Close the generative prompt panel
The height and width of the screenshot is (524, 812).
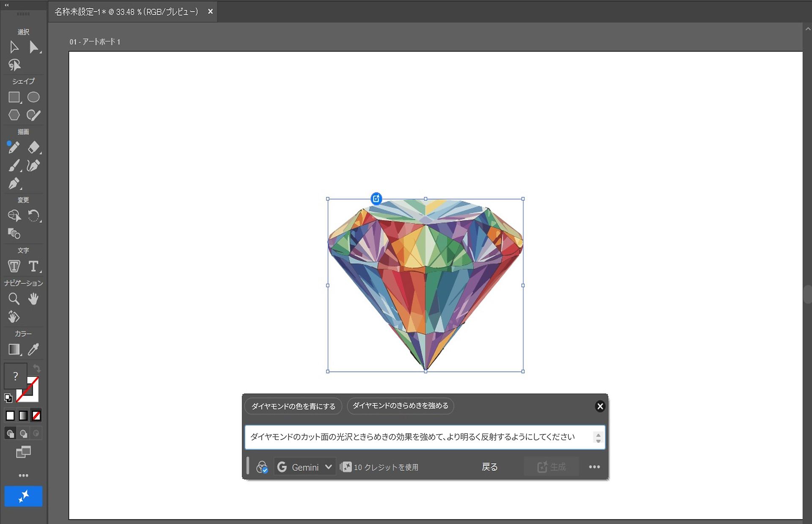[600, 406]
